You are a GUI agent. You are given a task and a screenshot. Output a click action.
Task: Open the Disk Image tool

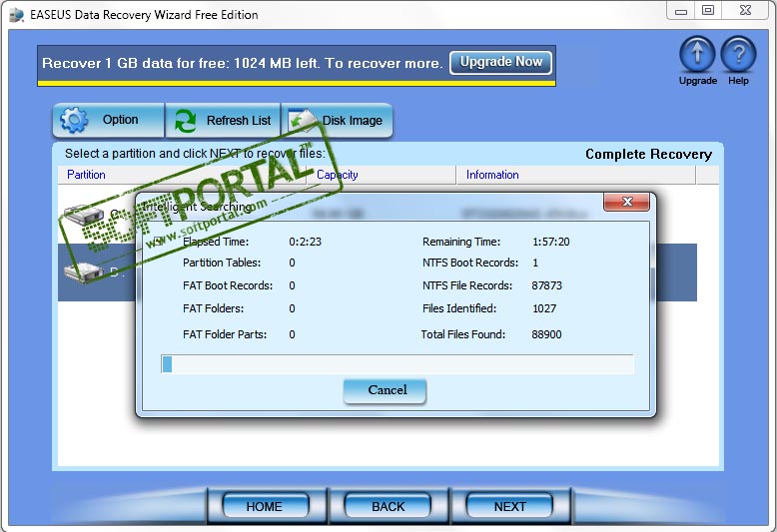[337, 121]
